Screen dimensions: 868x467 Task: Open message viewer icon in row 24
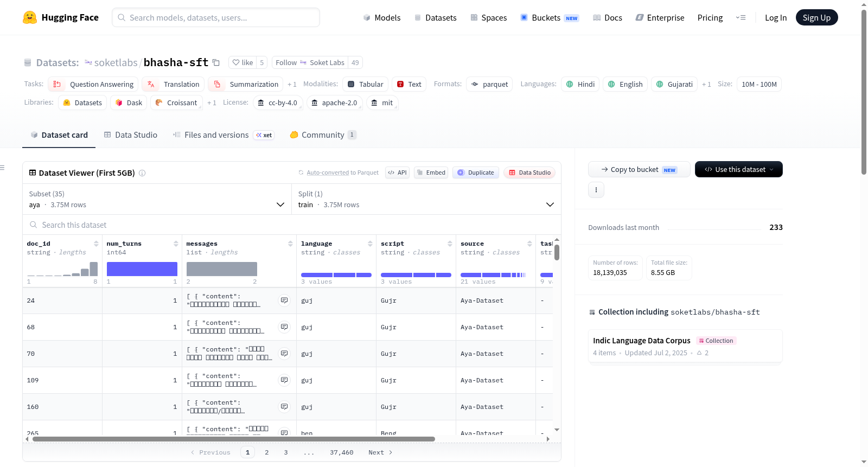[x=284, y=300]
